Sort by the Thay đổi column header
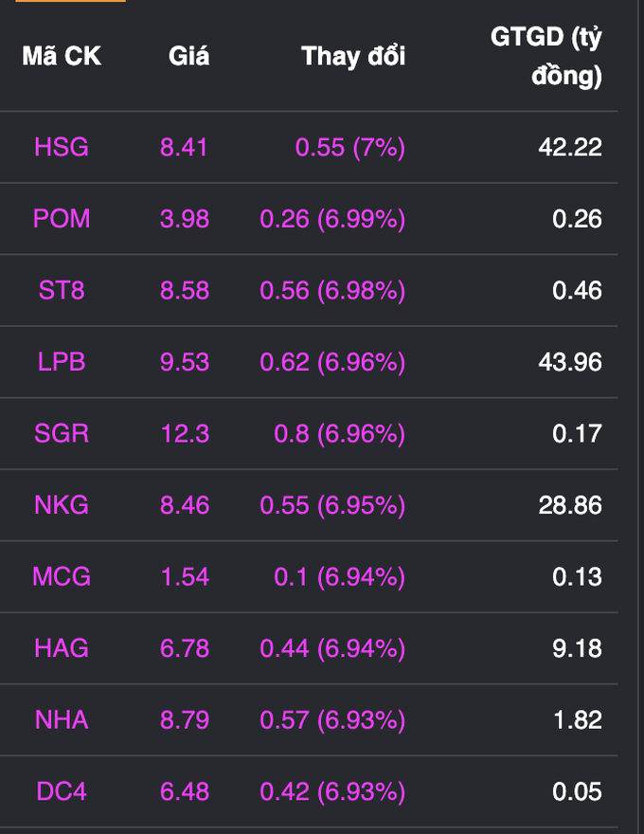This screenshot has height=834, width=644. coord(353,56)
